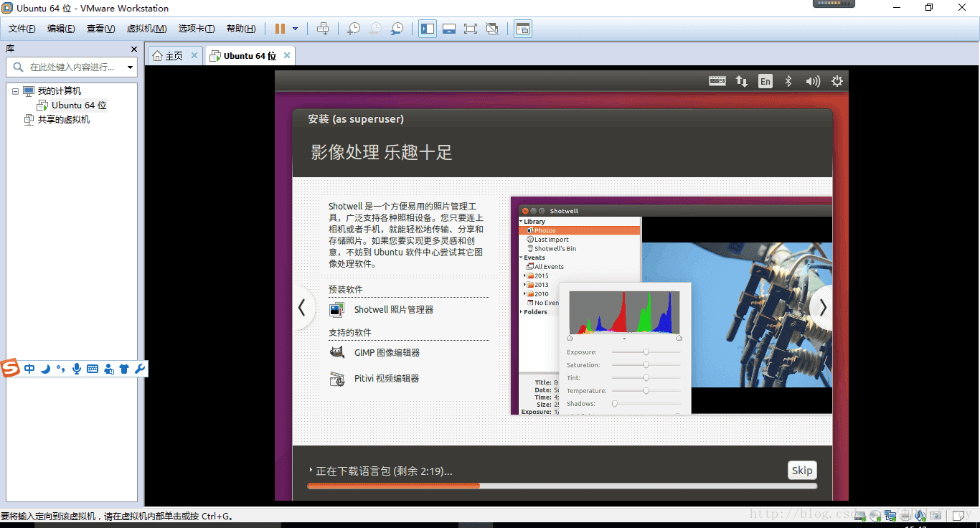Click the console view toolbar icon
This screenshot has width=980, height=528.
point(523,29)
